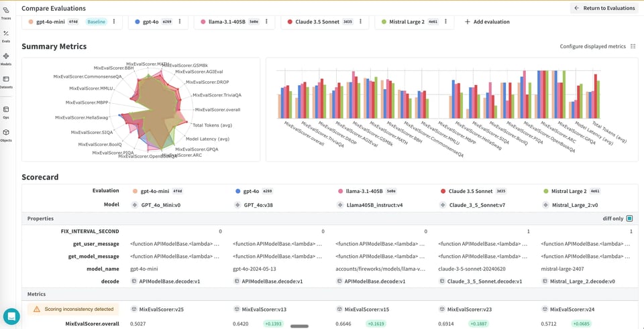Image resolution: width=644 pixels, height=329 pixels.
Task: Open three-dot menu for llama-3.1-405B
Action: tap(268, 21)
